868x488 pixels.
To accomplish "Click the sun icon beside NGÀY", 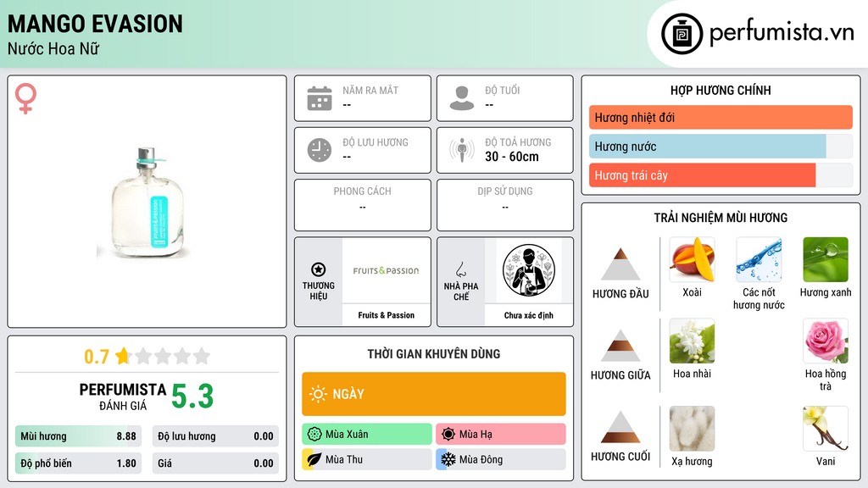I will point(318,394).
